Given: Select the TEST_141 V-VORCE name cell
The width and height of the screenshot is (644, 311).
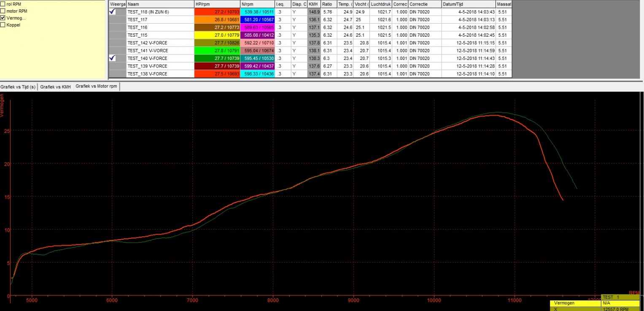Looking at the screenshot, I should point(160,51).
